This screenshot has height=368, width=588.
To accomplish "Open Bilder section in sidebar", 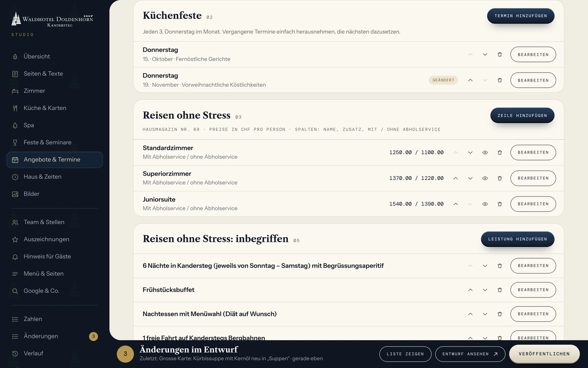I will click(55, 194).
